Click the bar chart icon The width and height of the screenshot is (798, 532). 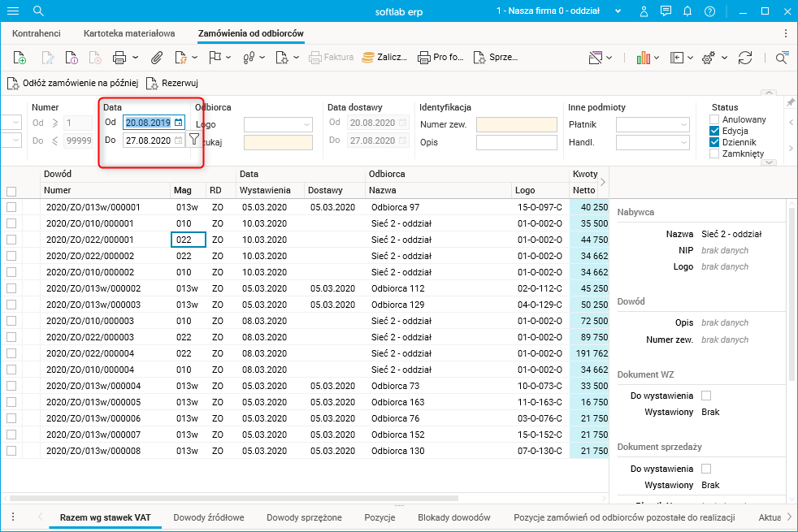point(644,58)
